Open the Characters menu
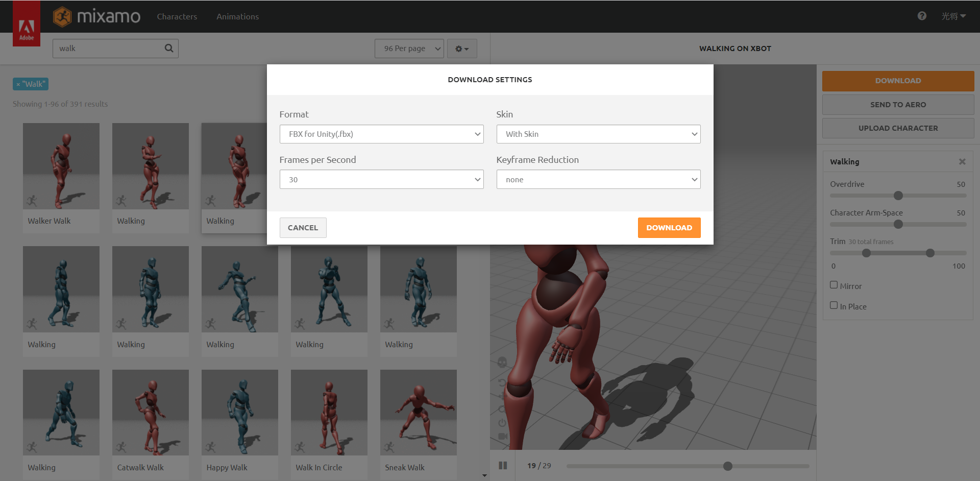 pos(177,16)
